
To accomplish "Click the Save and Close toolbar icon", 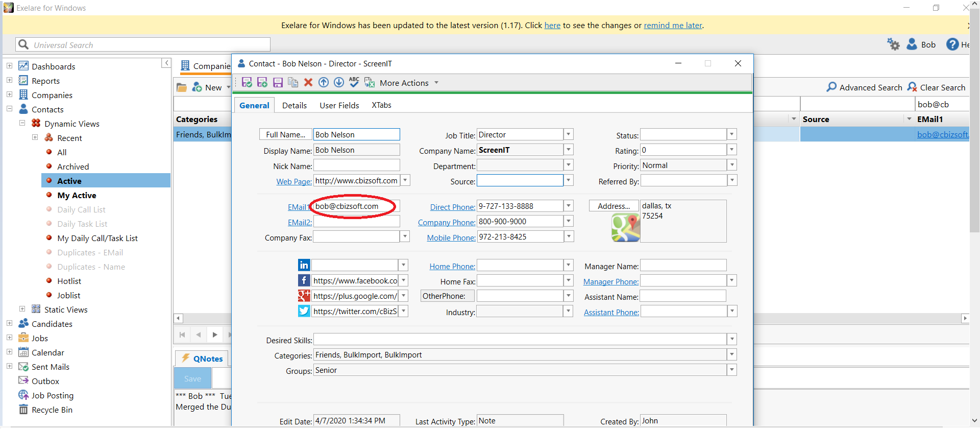I will pyautogui.click(x=247, y=83).
